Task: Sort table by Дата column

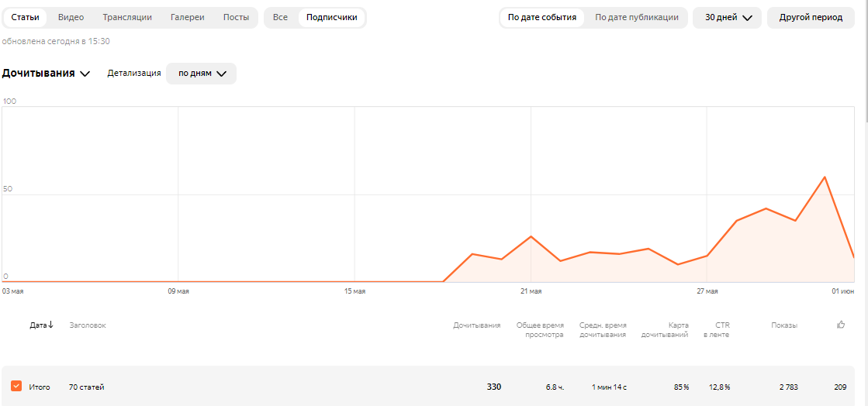Action: click(x=42, y=325)
